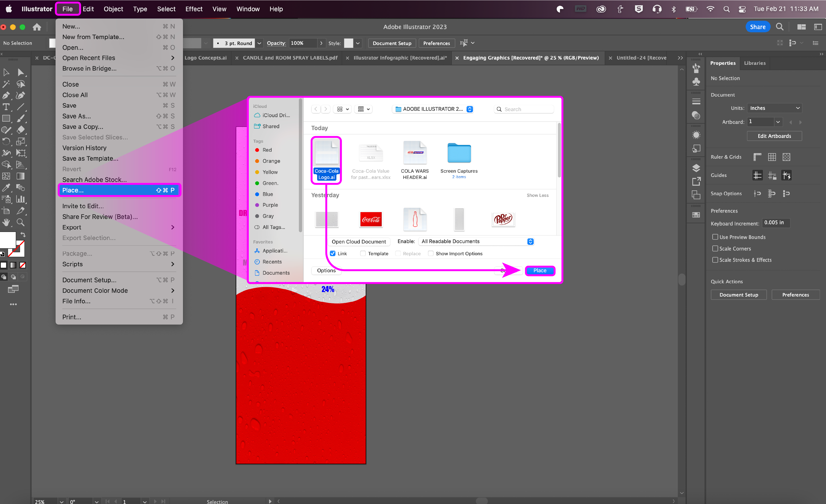Select the Zoom tool in the toolbar
The image size is (826, 504).
(21, 222)
